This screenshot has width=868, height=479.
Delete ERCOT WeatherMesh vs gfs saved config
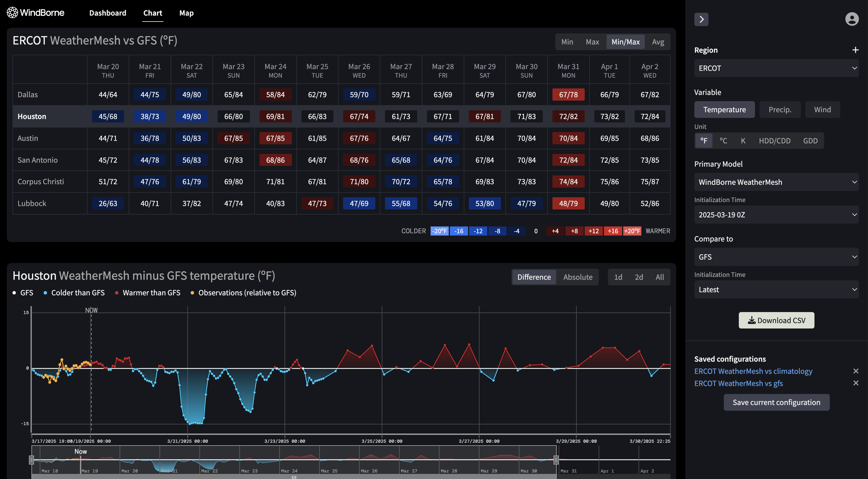(856, 383)
